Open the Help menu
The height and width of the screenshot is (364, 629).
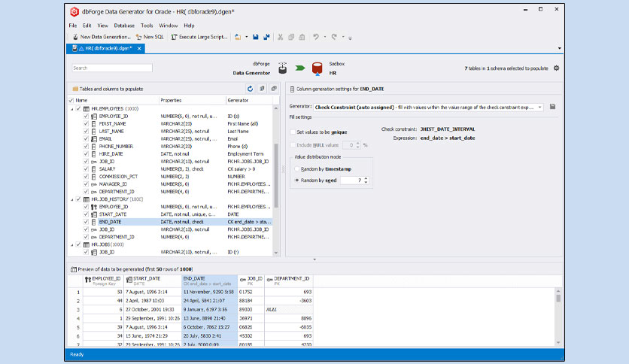[x=189, y=26]
